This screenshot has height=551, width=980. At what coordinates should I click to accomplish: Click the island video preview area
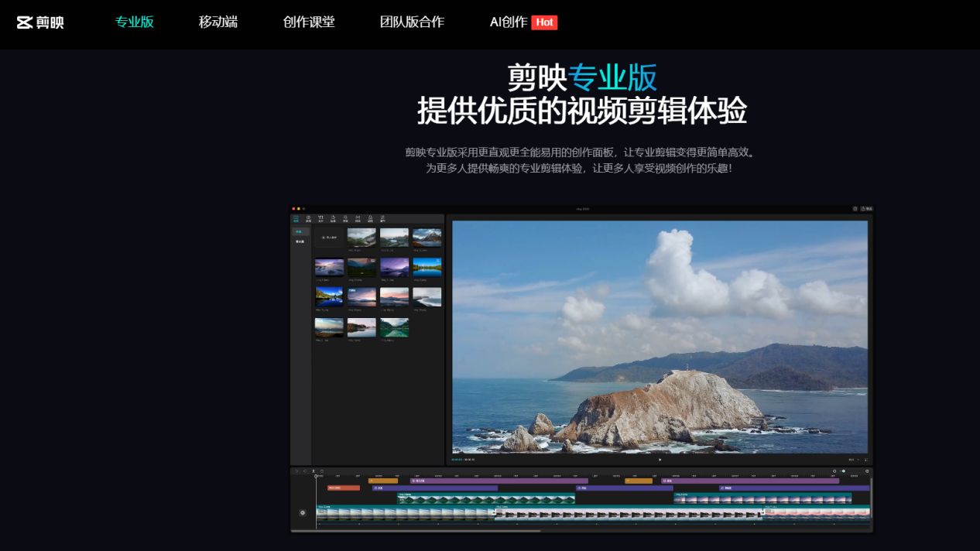point(660,337)
